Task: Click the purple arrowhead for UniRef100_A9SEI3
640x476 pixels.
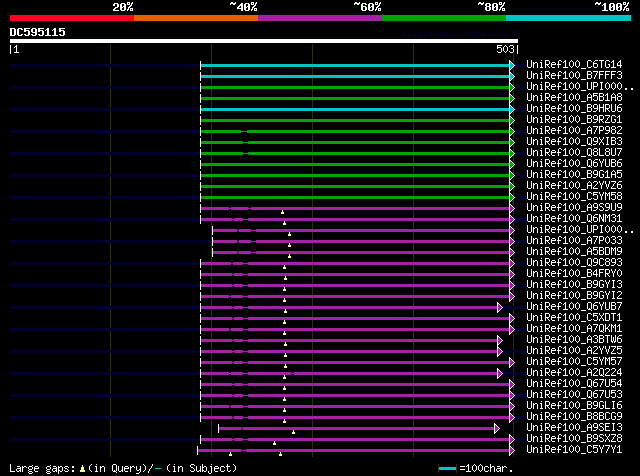Action: [x=497, y=428]
